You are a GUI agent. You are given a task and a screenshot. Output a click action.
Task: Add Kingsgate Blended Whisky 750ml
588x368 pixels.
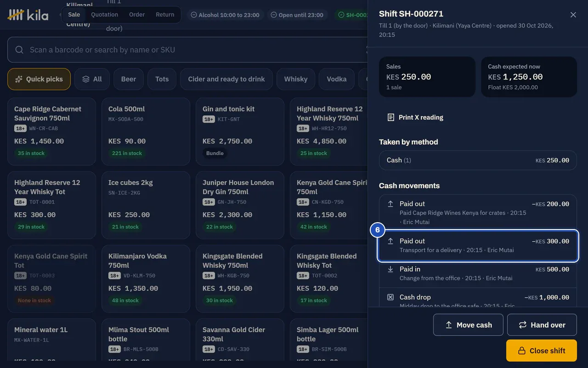click(240, 279)
